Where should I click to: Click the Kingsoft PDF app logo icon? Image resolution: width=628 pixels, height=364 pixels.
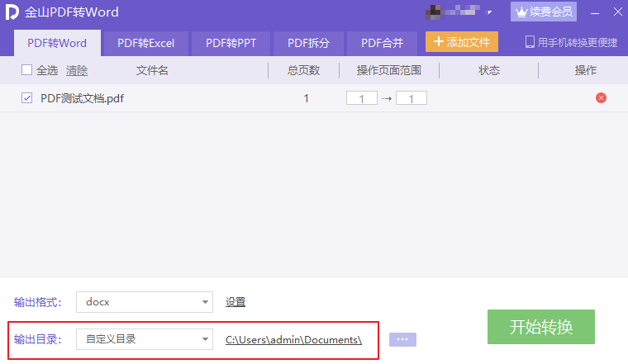click(x=12, y=12)
